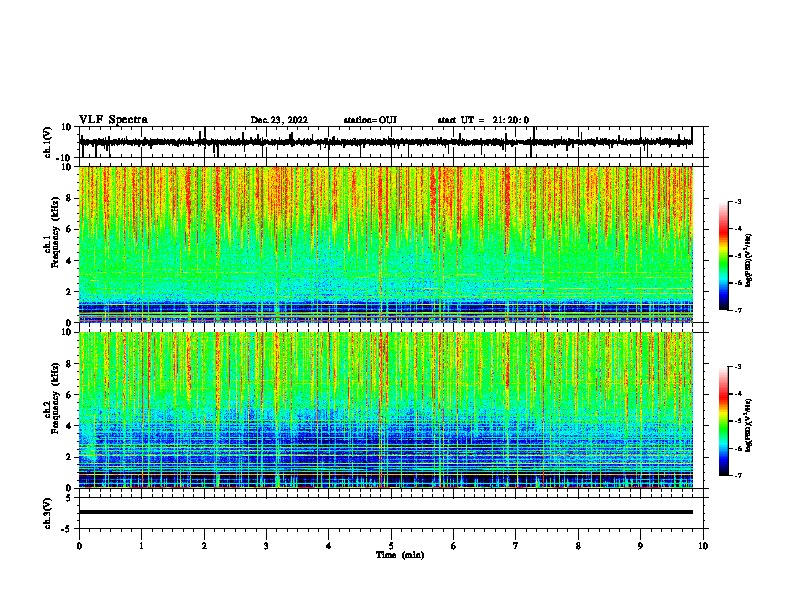
Task: Click the "station=OUI" header text
Action: pos(370,120)
